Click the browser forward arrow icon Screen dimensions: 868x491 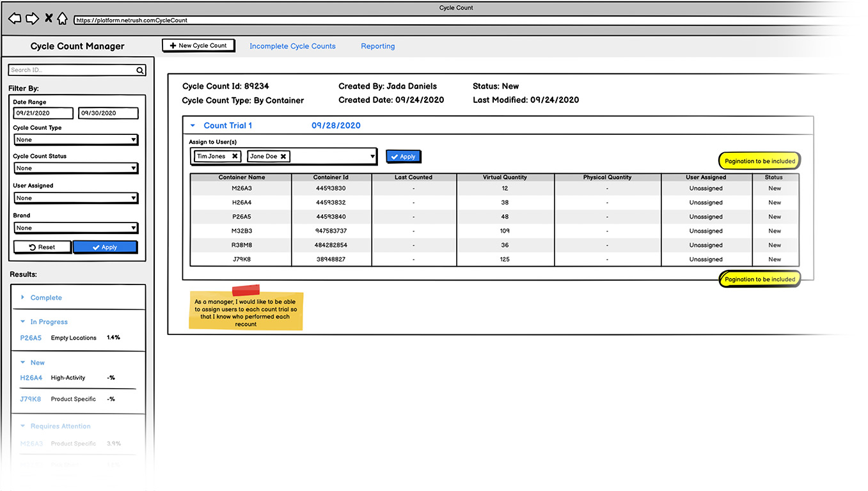point(32,19)
